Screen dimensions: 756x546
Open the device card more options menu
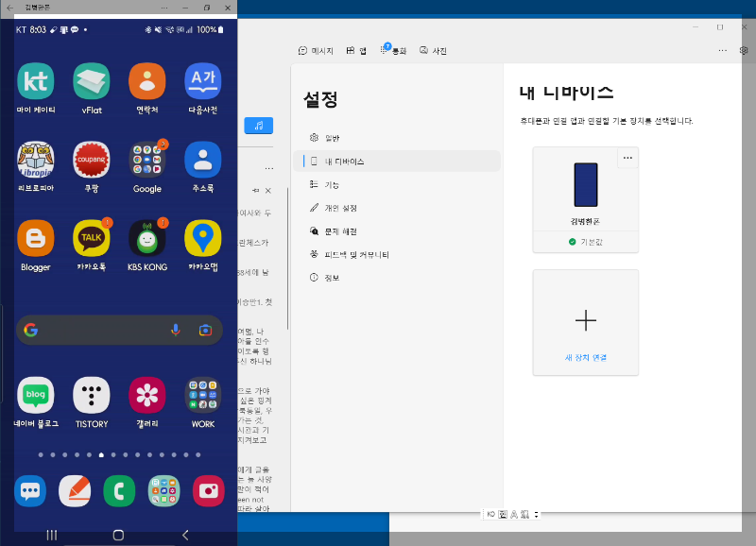tap(627, 158)
